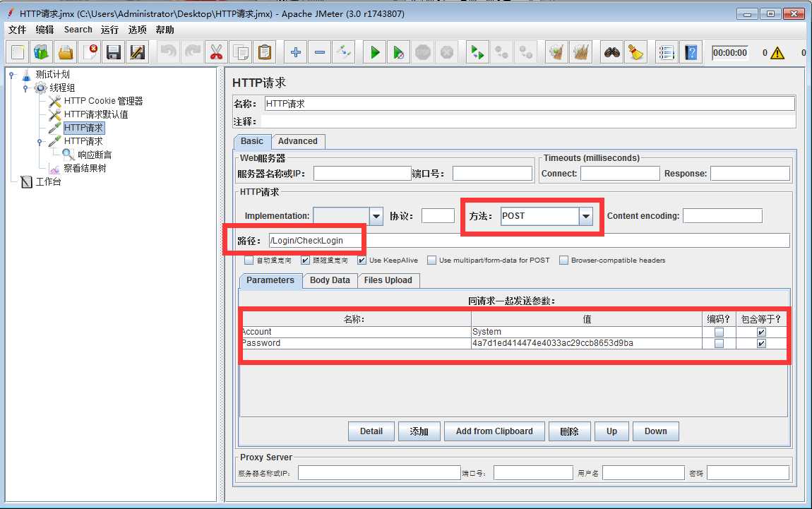Open the 帮助 menu

(x=165, y=30)
